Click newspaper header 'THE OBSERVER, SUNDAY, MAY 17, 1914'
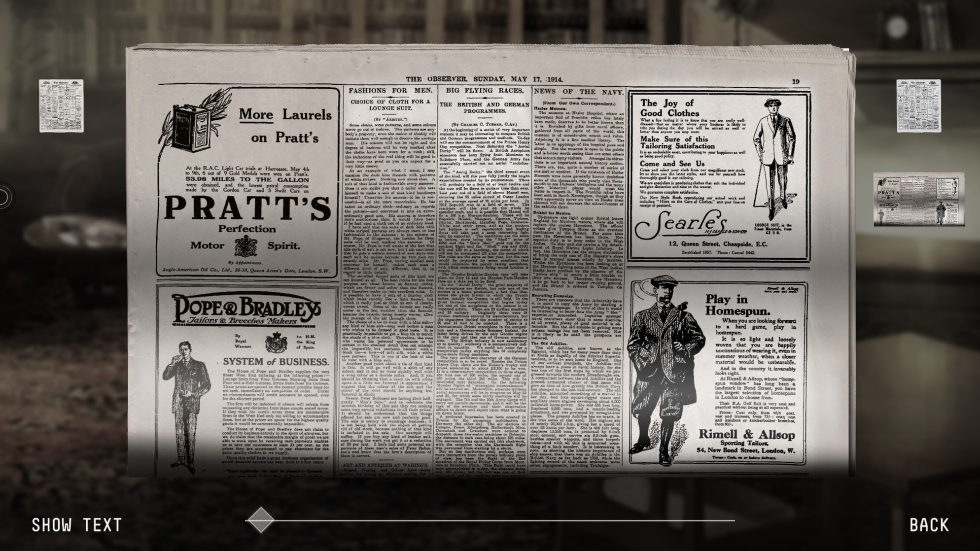 pyautogui.click(x=484, y=79)
